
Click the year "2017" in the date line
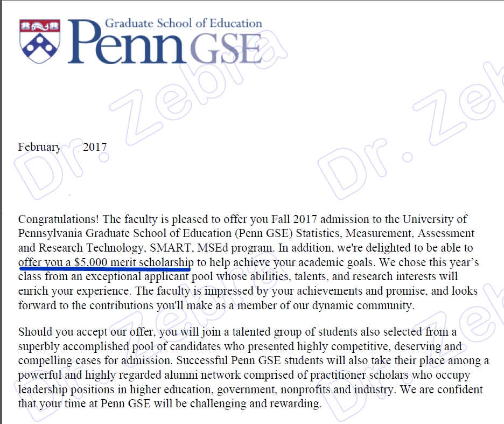click(x=95, y=147)
